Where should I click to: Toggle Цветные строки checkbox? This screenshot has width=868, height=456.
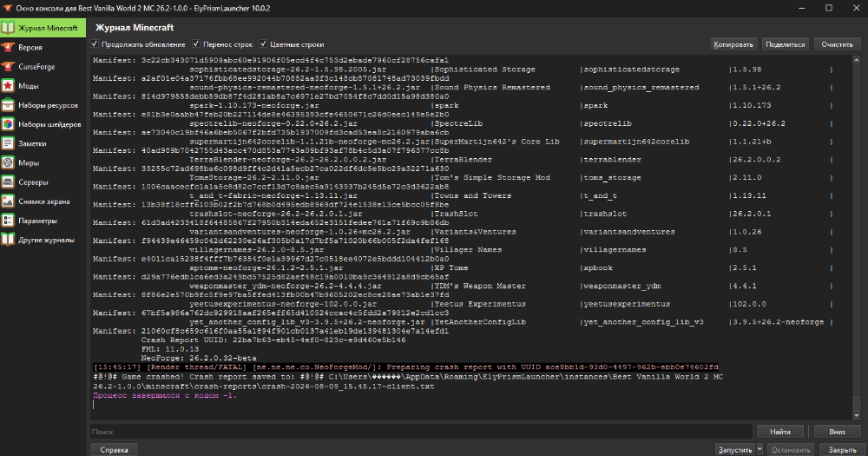264,43
